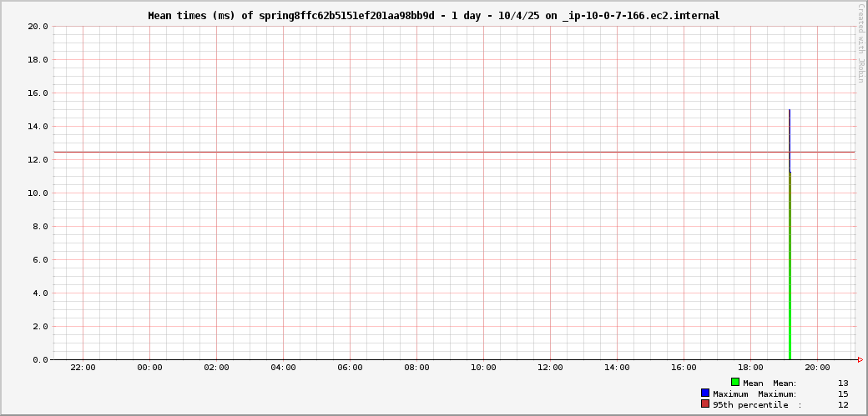The image size is (868, 416).
Task: Click the 12.0 y-axis label
Action: point(37,160)
